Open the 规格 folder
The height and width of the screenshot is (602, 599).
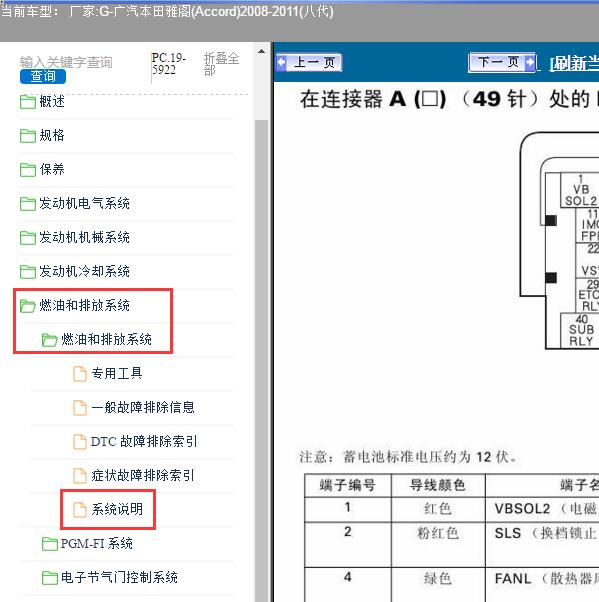point(52,135)
